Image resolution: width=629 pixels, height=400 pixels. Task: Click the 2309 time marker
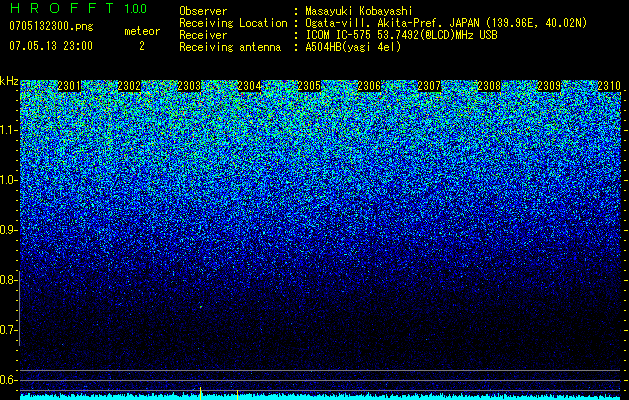pos(549,86)
